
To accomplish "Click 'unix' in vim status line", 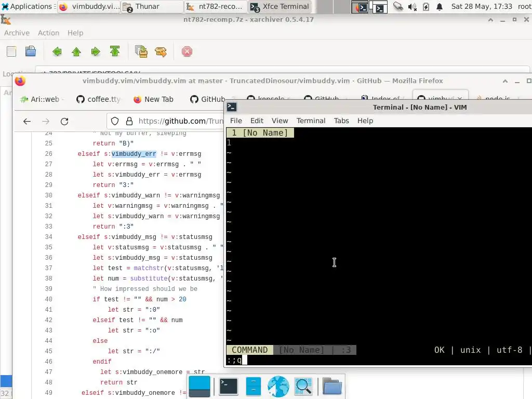I will (471, 350).
